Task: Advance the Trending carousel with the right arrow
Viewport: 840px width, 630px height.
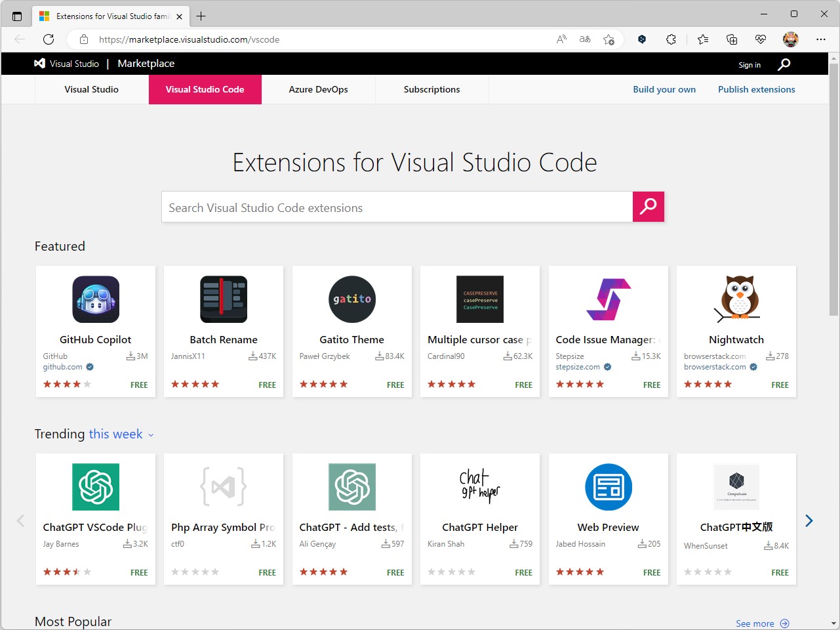Action: point(809,520)
